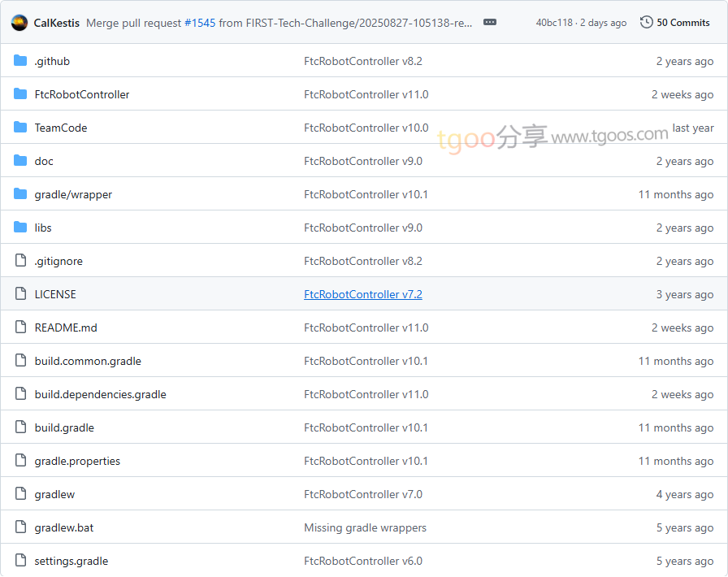Open the doc folder

44,161
